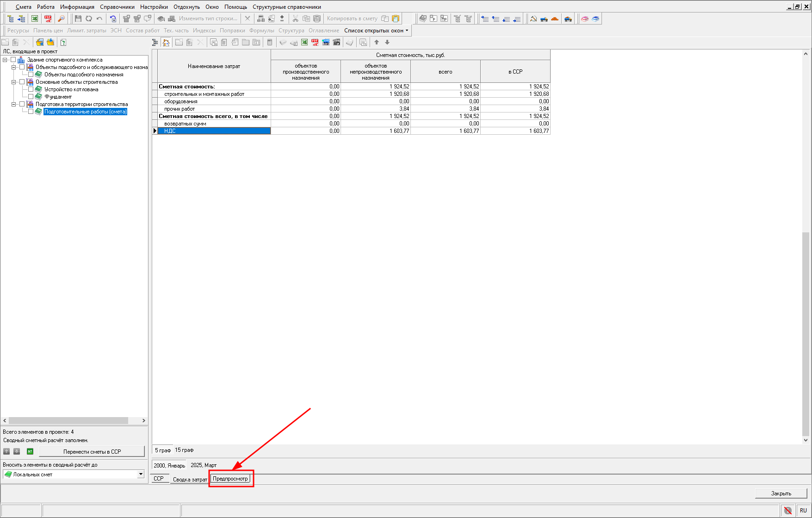The image size is (812, 518).
Task: Check the box for Подготовительные работы (смета)
Action: [x=31, y=112]
